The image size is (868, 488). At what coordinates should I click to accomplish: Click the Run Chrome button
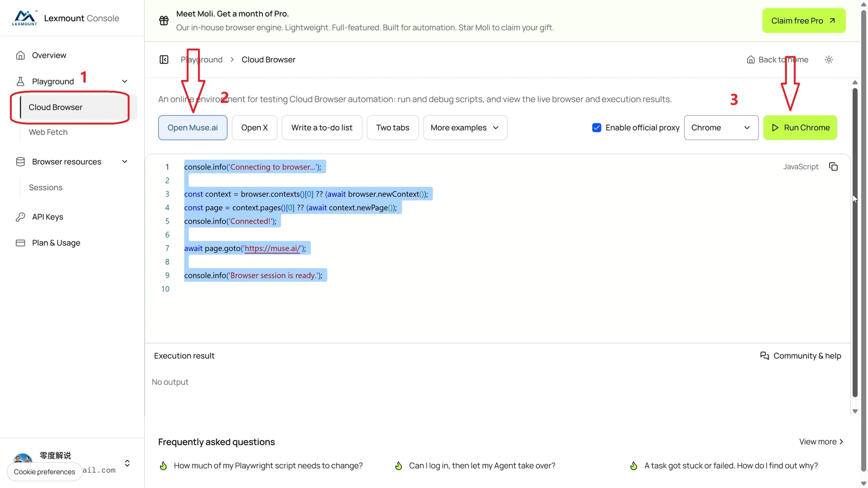click(x=800, y=127)
